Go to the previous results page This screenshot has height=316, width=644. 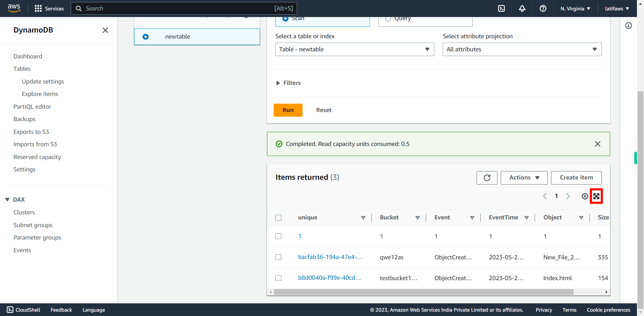pos(545,196)
